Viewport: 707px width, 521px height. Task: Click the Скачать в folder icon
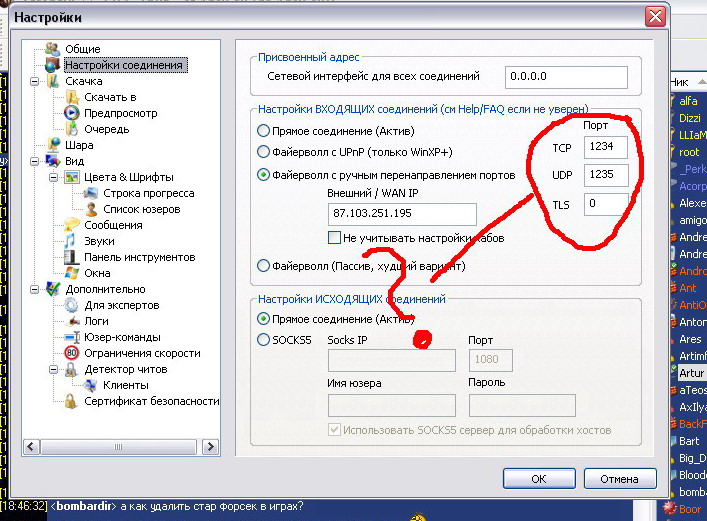pyautogui.click(x=72, y=97)
